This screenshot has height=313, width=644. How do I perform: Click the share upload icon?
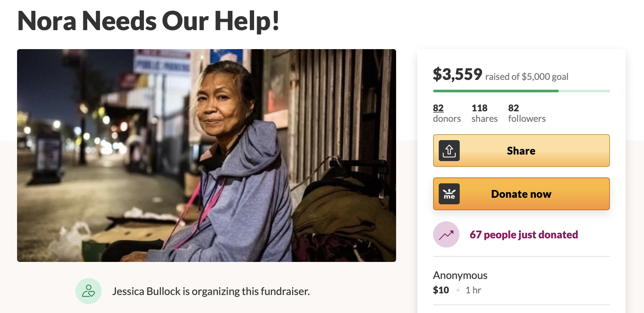pyautogui.click(x=449, y=151)
